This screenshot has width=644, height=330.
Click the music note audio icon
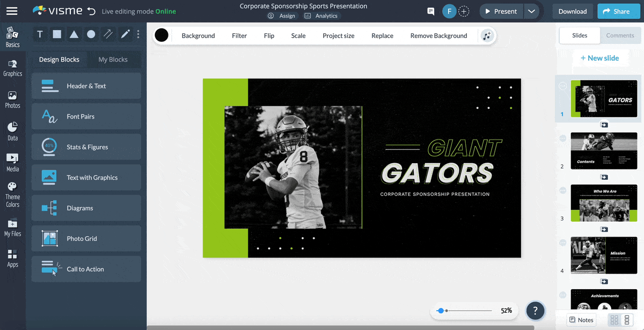tap(487, 35)
